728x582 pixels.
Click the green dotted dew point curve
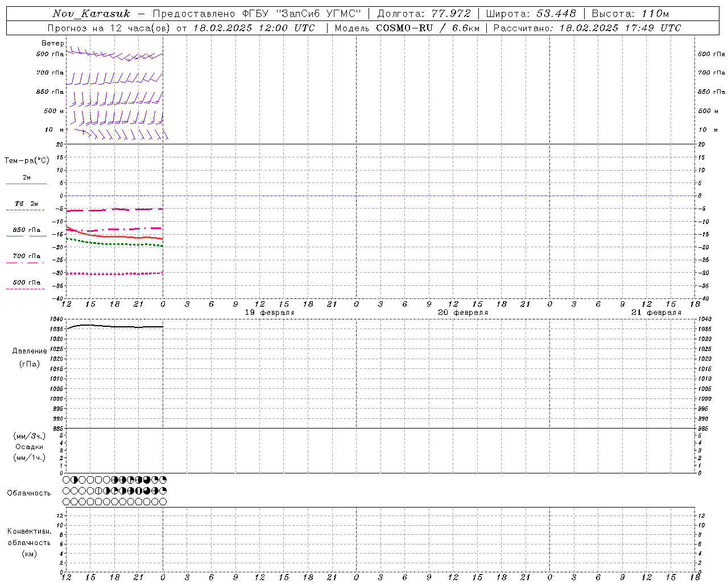[x=114, y=243]
